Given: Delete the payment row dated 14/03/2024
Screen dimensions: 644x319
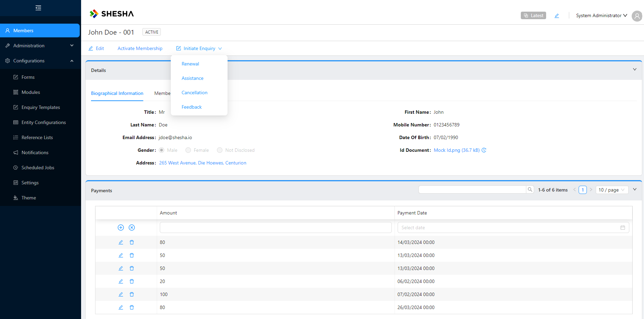Looking at the screenshot, I should (x=132, y=242).
